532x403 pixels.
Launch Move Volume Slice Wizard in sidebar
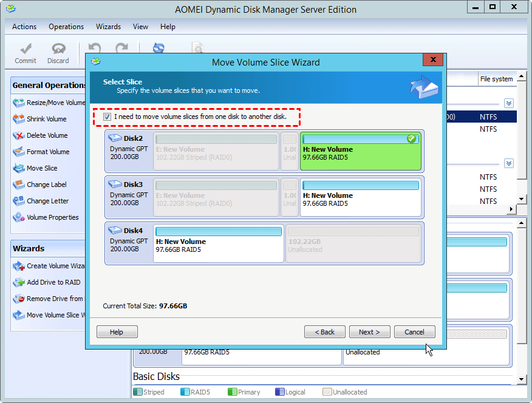pyautogui.click(x=49, y=315)
